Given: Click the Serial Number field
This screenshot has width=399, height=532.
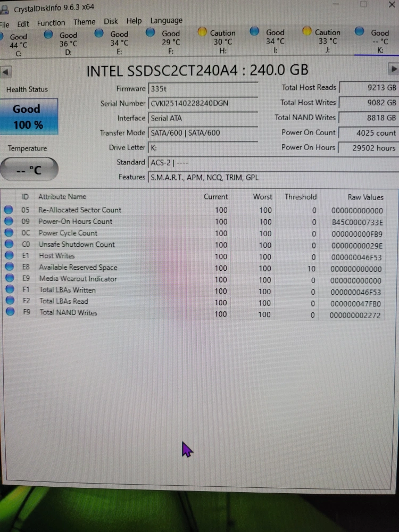Looking at the screenshot, I should click(202, 103).
